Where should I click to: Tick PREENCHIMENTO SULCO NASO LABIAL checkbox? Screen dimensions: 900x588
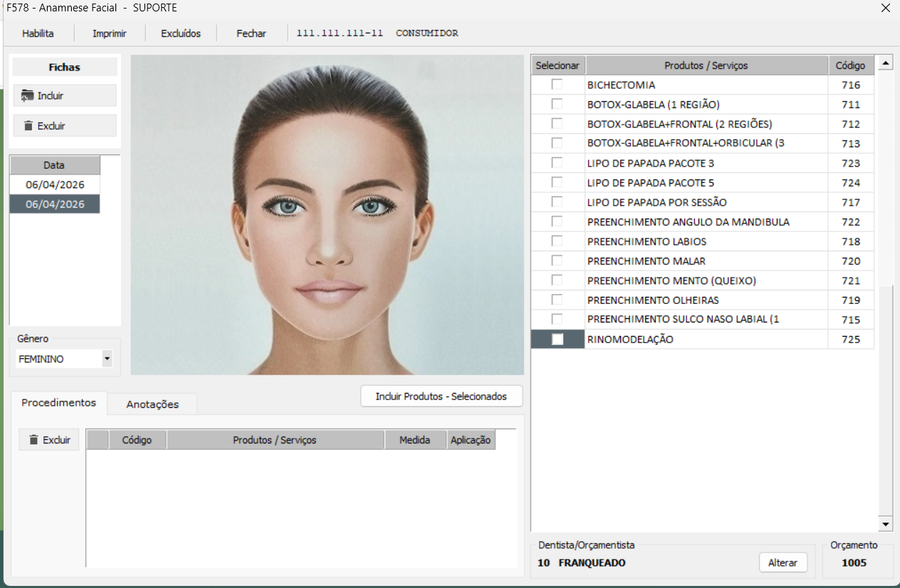coord(557,320)
